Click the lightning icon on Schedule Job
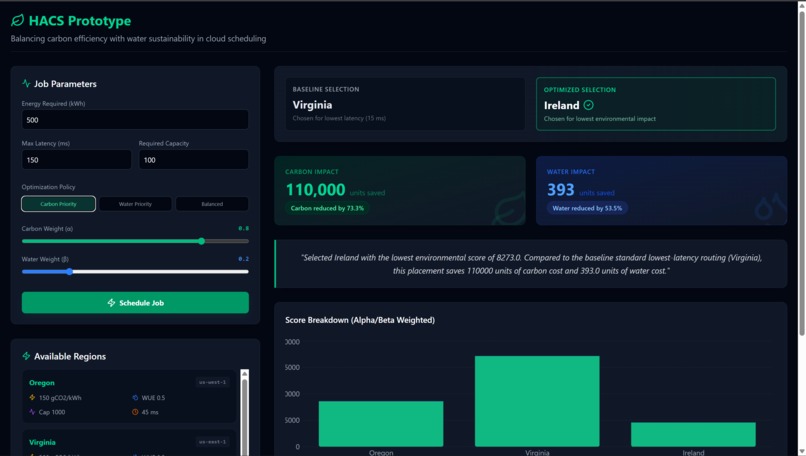This screenshot has height=456, width=806. (x=111, y=303)
